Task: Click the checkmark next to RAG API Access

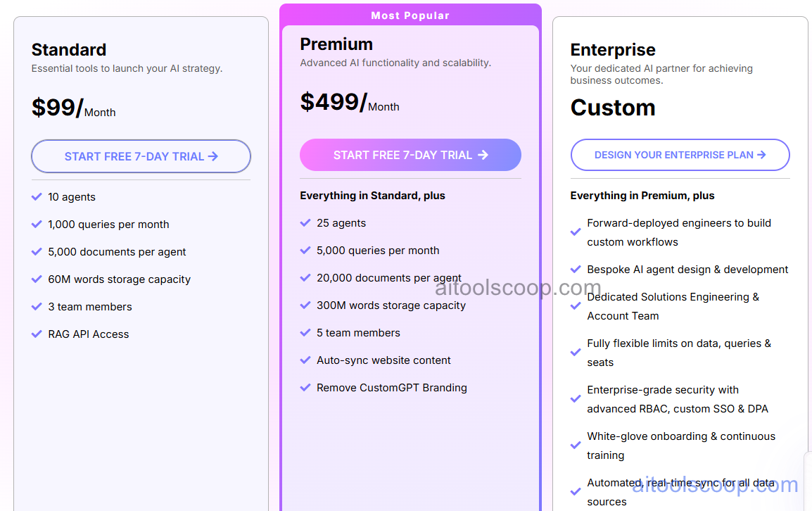Action: pyautogui.click(x=37, y=334)
